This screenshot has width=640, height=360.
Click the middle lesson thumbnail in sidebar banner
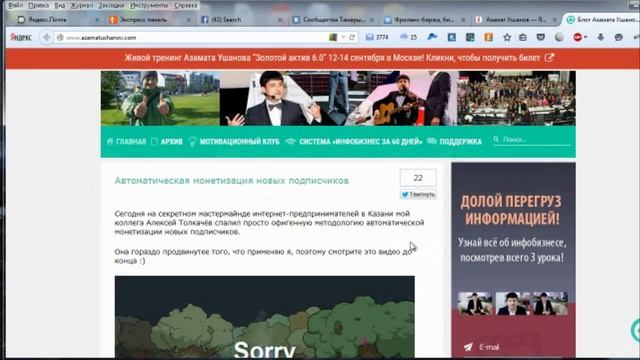coord(513,303)
